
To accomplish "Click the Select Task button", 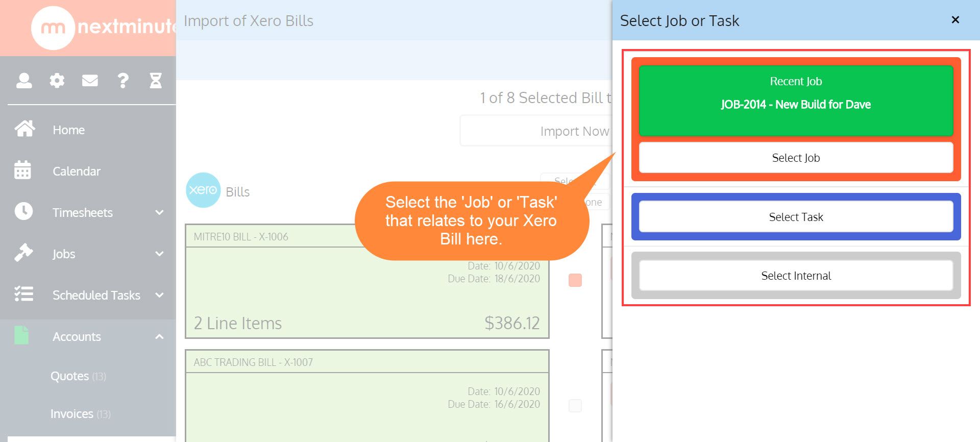I will point(796,217).
